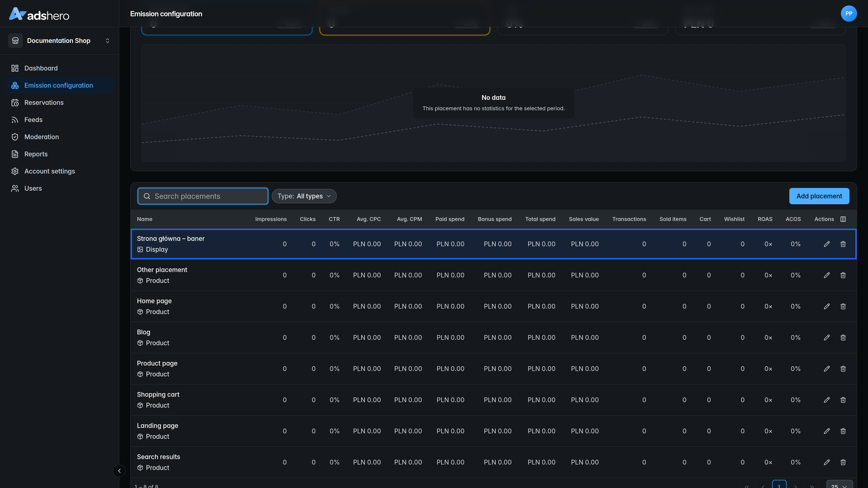Screen dimensions: 868x488
Task: Open the column visibility settings icon
Action: (843, 219)
